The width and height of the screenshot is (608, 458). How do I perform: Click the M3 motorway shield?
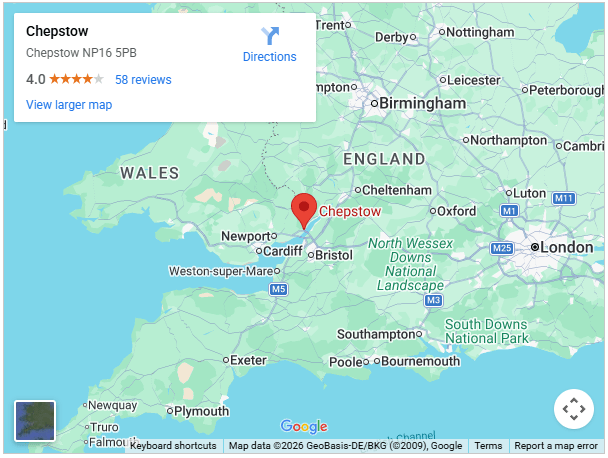(433, 300)
